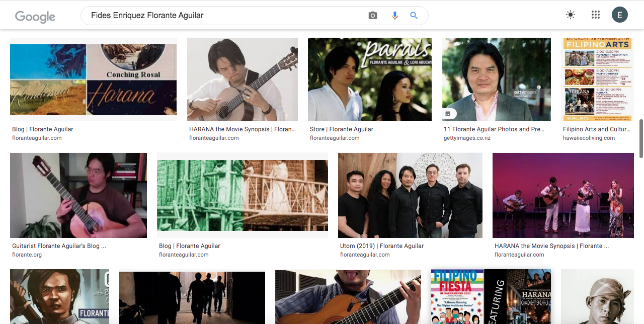Open the Conching Rosal Harana thumbnail

[94, 79]
